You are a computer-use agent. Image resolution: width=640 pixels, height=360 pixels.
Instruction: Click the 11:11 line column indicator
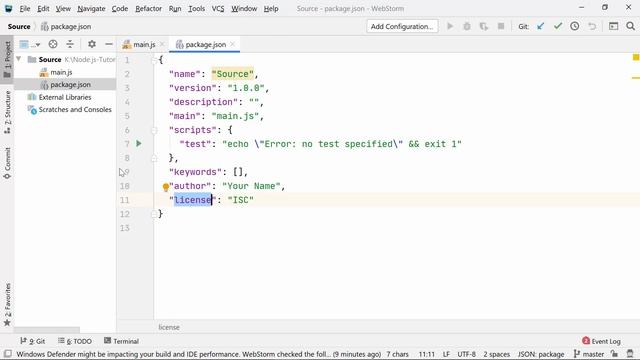[427, 354]
